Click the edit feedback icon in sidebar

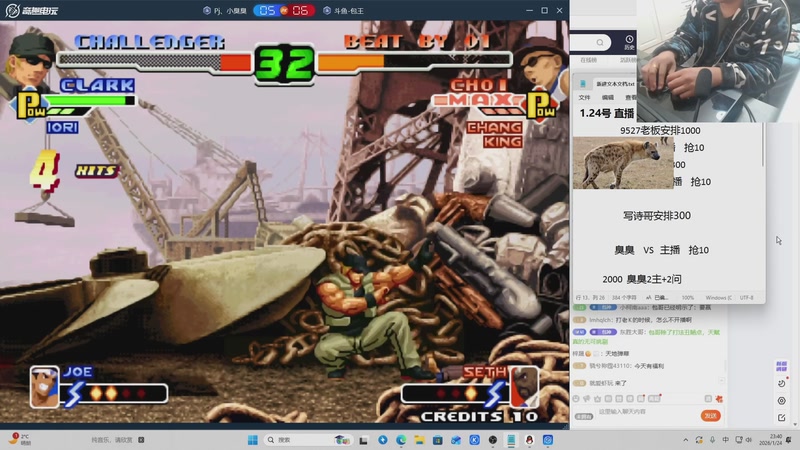(x=781, y=417)
